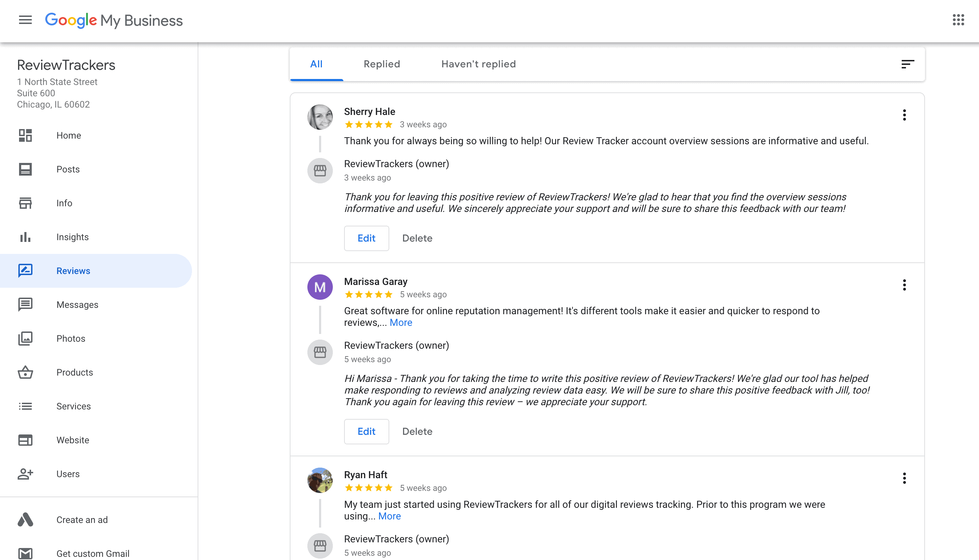
Task: Click Sherry Hale's profile photo
Action: pos(319,117)
